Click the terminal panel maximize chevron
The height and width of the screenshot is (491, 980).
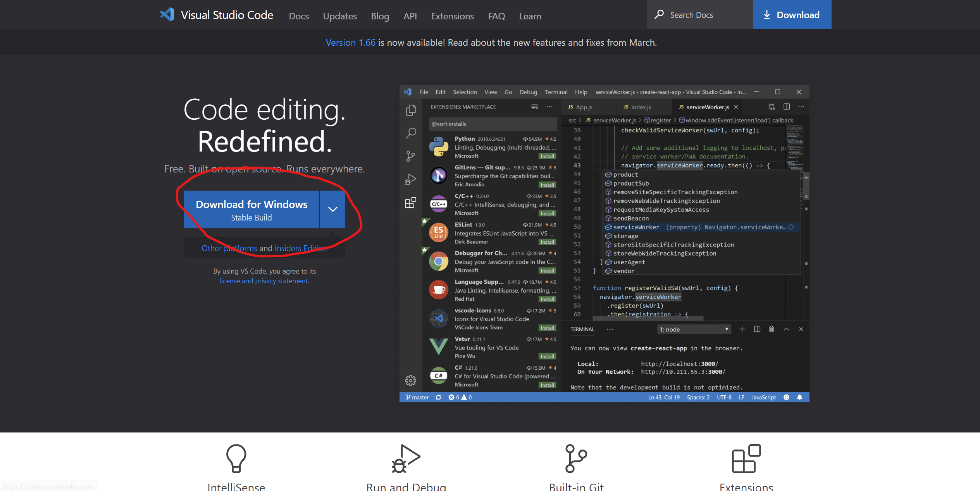point(786,329)
